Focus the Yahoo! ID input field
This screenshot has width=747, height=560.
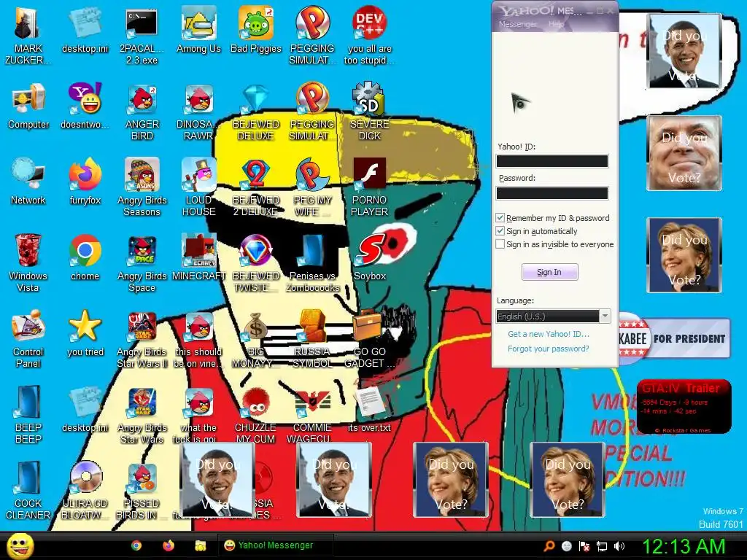[552, 161]
